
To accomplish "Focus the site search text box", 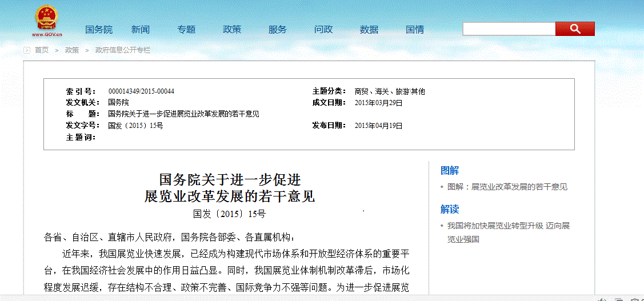I will [509, 29].
